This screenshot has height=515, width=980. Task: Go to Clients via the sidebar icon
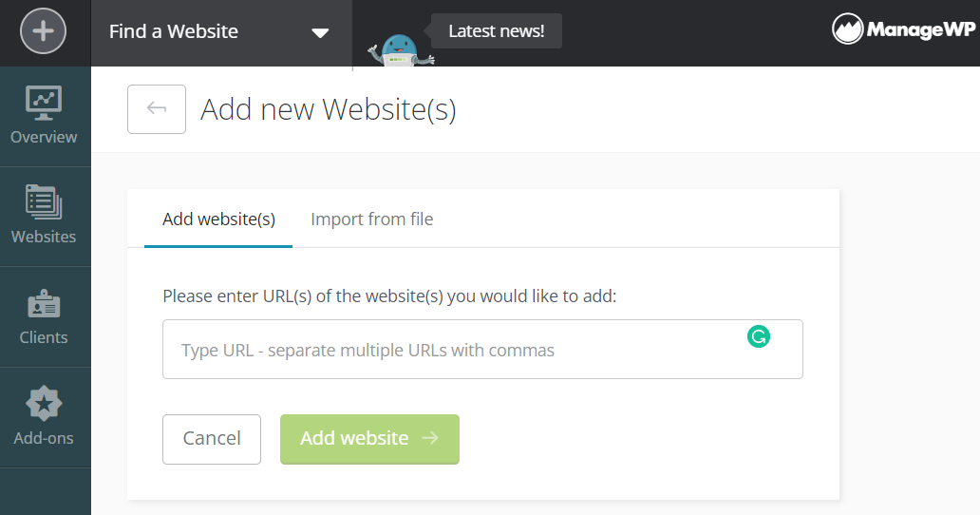point(44,304)
